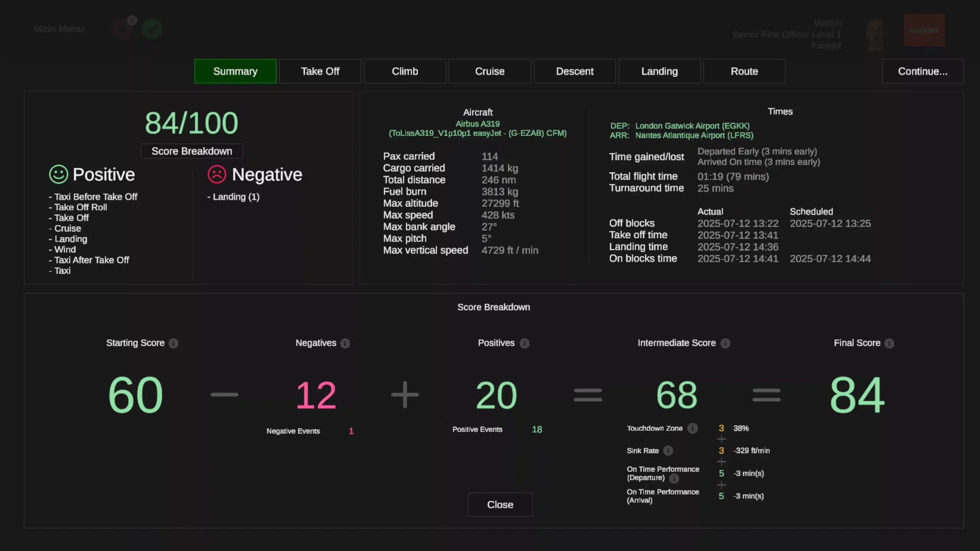The height and width of the screenshot is (551, 980).
Task: Click the Negatives info icon
Action: pyautogui.click(x=345, y=343)
